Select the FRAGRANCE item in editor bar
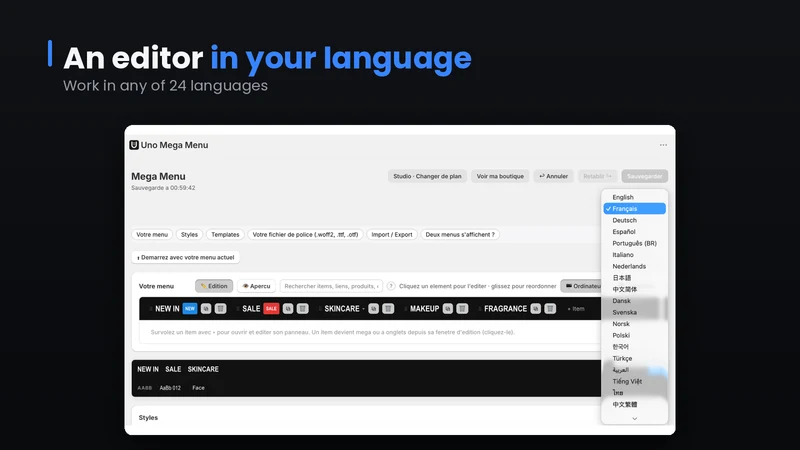800x450 pixels. point(506,309)
